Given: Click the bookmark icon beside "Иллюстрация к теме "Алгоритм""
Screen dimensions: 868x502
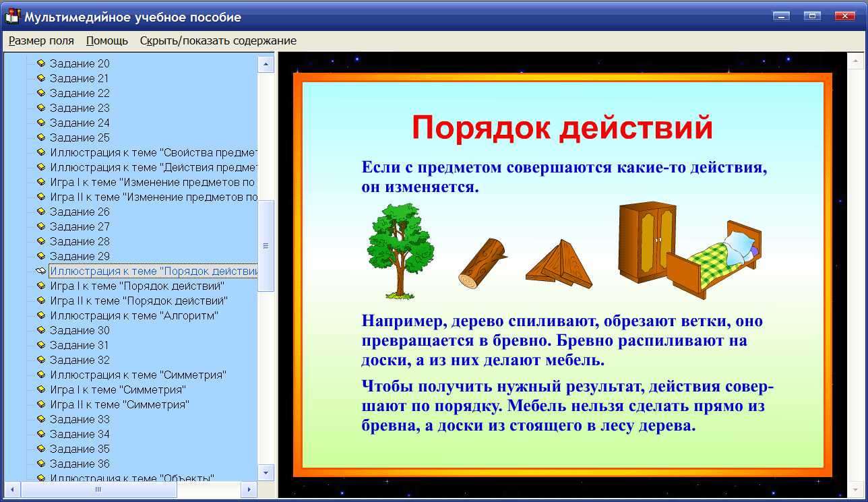Looking at the screenshot, I should coord(41,315).
